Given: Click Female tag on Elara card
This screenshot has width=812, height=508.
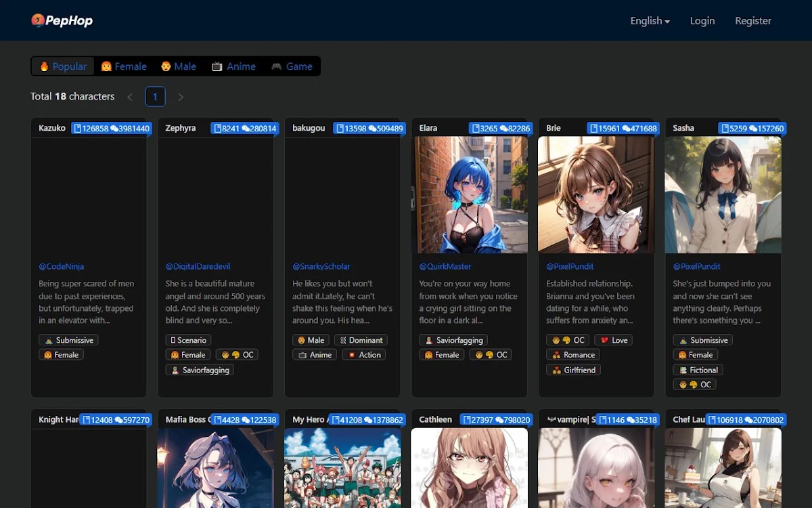Looking at the screenshot, I should (x=442, y=355).
